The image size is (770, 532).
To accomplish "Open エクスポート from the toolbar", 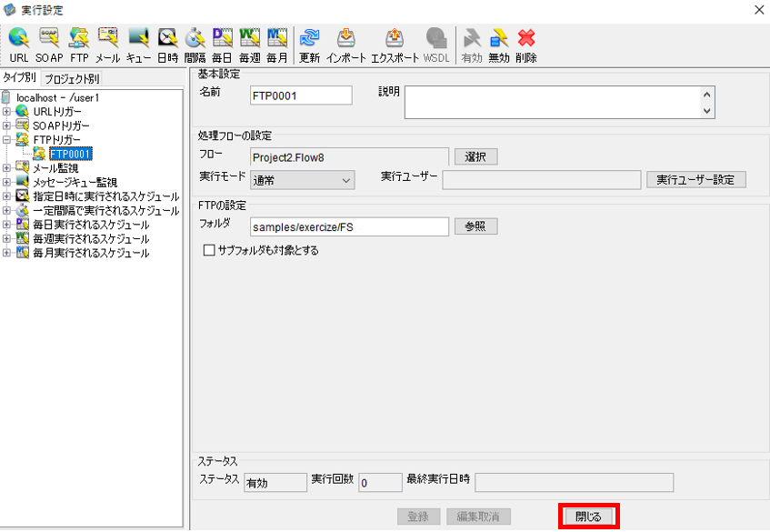I will (395, 45).
